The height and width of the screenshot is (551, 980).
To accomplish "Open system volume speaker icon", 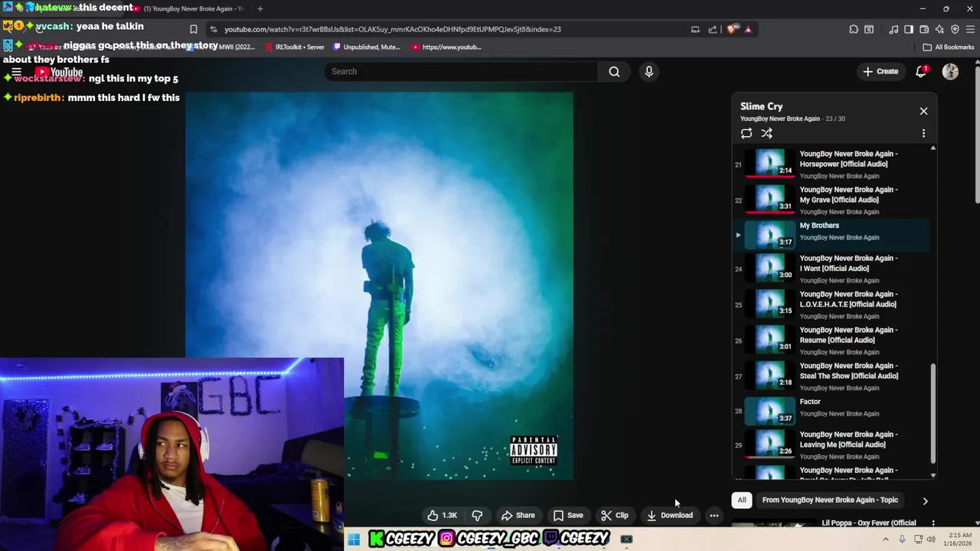I will click(x=931, y=540).
